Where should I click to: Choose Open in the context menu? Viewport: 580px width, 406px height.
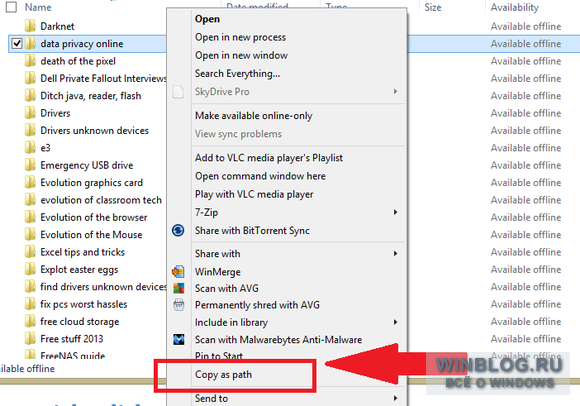[208, 19]
